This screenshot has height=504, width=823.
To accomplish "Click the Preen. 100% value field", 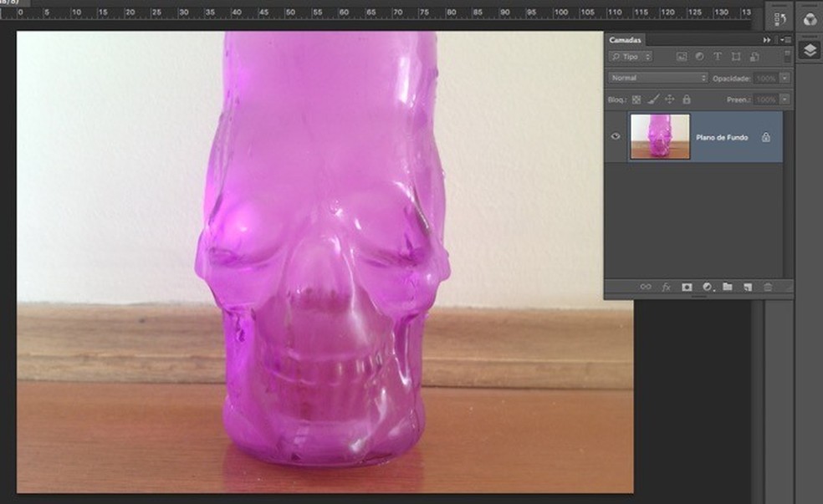I will pos(766,99).
